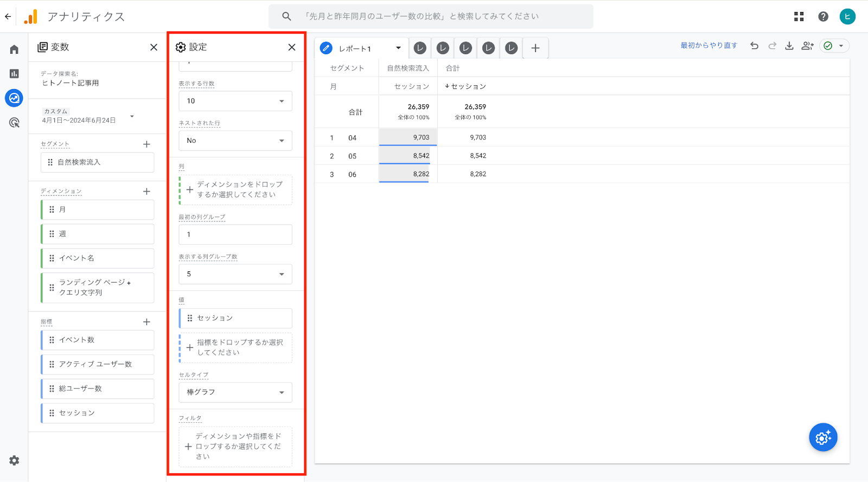Click the column dimension drop zone in 列

tap(235, 189)
